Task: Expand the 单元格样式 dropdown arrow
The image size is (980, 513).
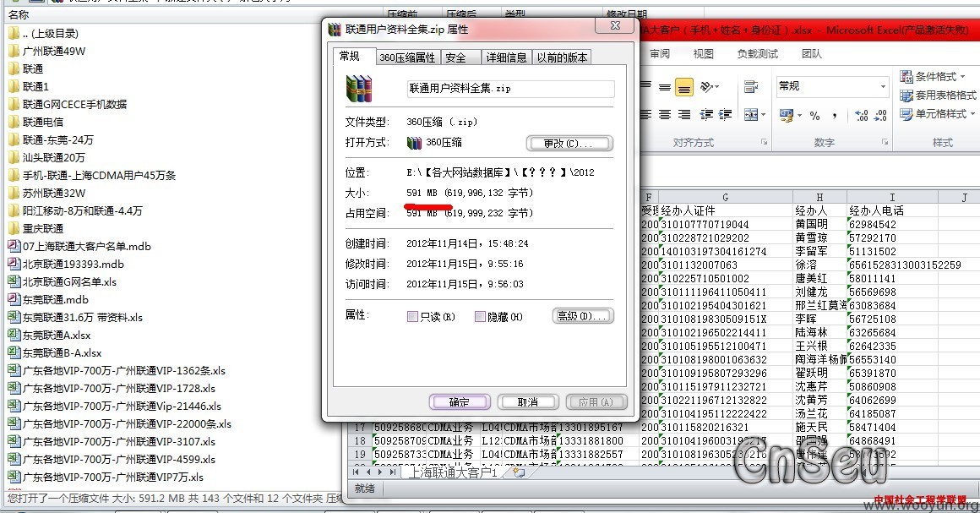Action: pyautogui.click(x=972, y=114)
